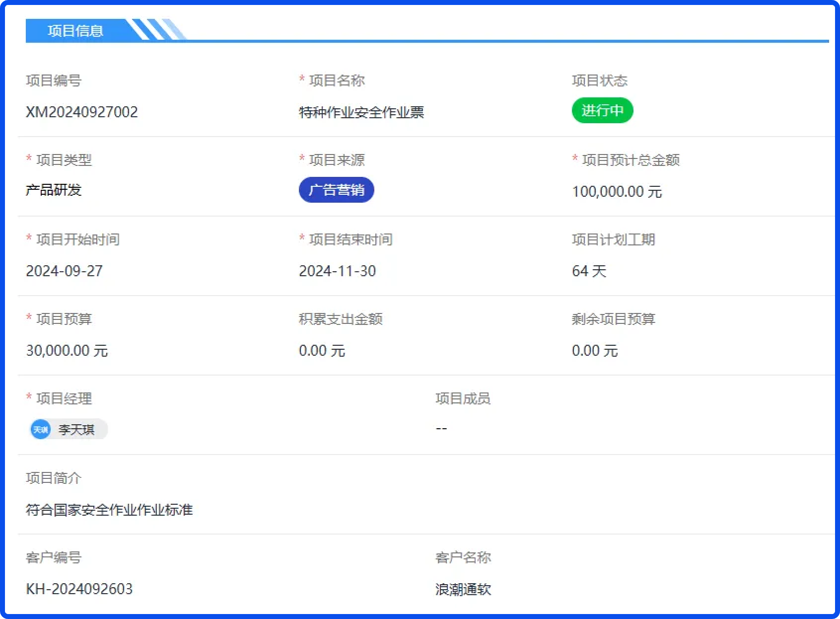
Task: Click the empty 项目成员 placeholder dashes
Action: click(x=441, y=428)
